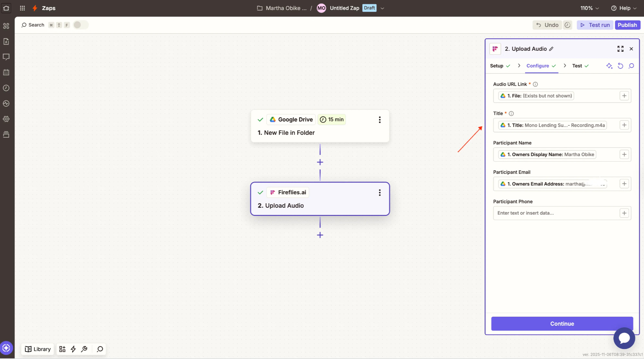The height and width of the screenshot is (359, 644).
Task: Open the file-plus icon in left sidebar
Action: coord(6,41)
